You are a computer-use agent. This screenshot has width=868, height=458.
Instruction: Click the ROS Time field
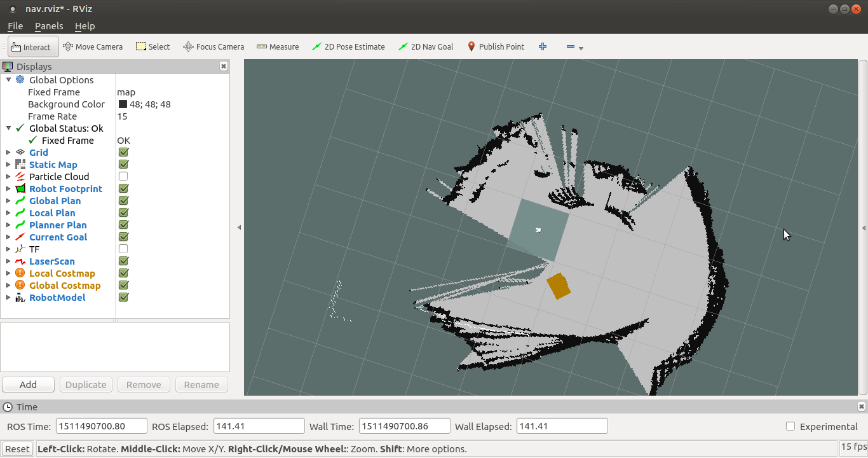102,426
